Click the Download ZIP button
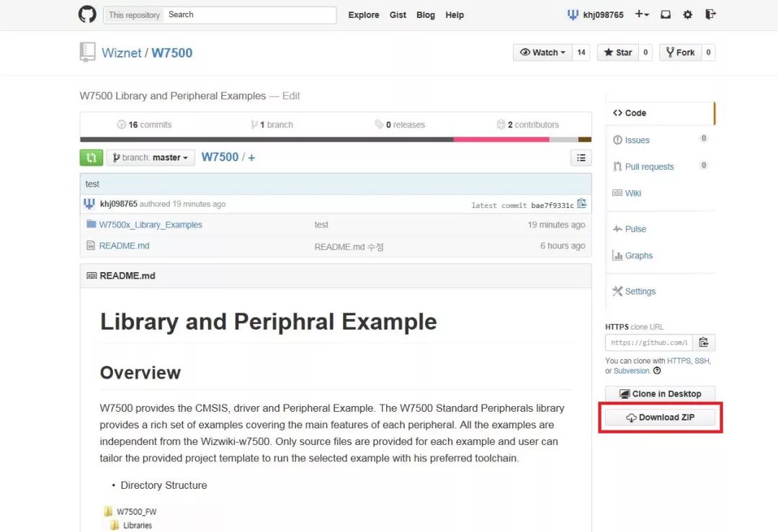The width and height of the screenshot is (778, 532). pyautogui.click(x=660, y=418)
